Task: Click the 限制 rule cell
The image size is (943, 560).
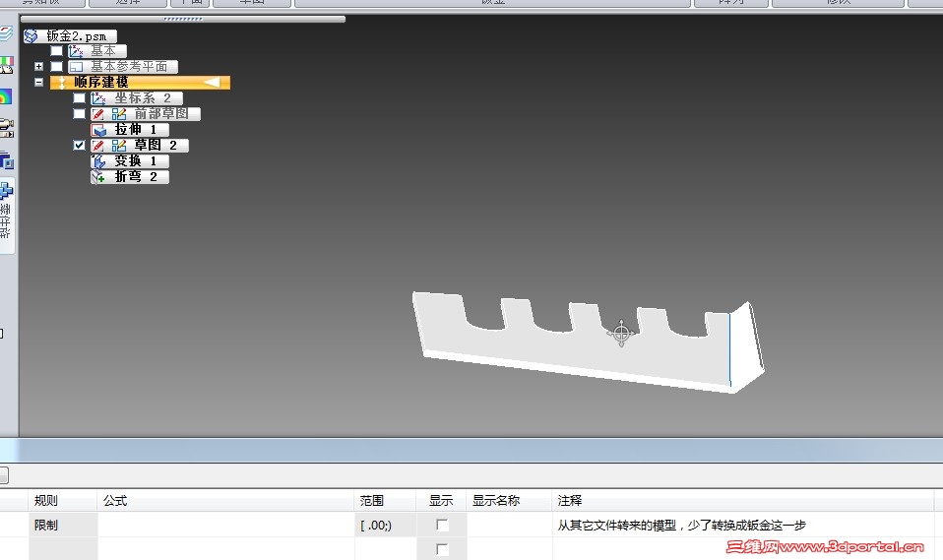Action: pos(63,526)
